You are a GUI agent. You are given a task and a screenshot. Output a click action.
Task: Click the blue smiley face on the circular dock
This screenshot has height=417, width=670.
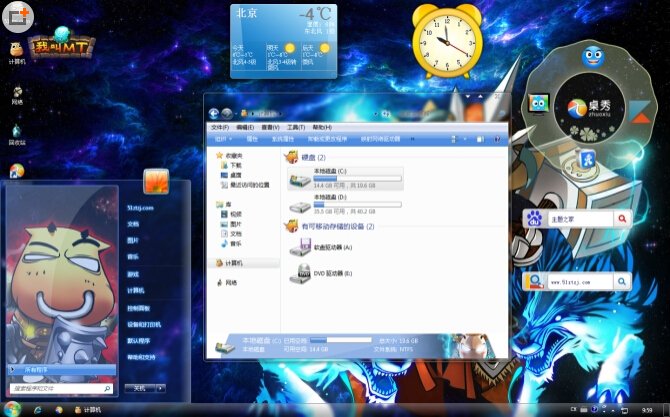pyautogui.click(x=593, y=57)
